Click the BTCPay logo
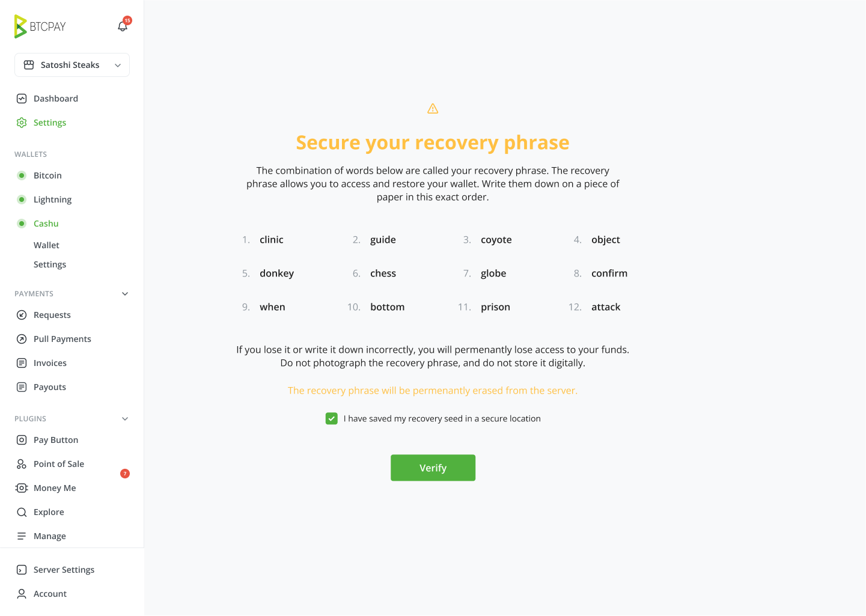Image resolution: width=866 pixels, height=616 pixels. (x=40, y=26)
